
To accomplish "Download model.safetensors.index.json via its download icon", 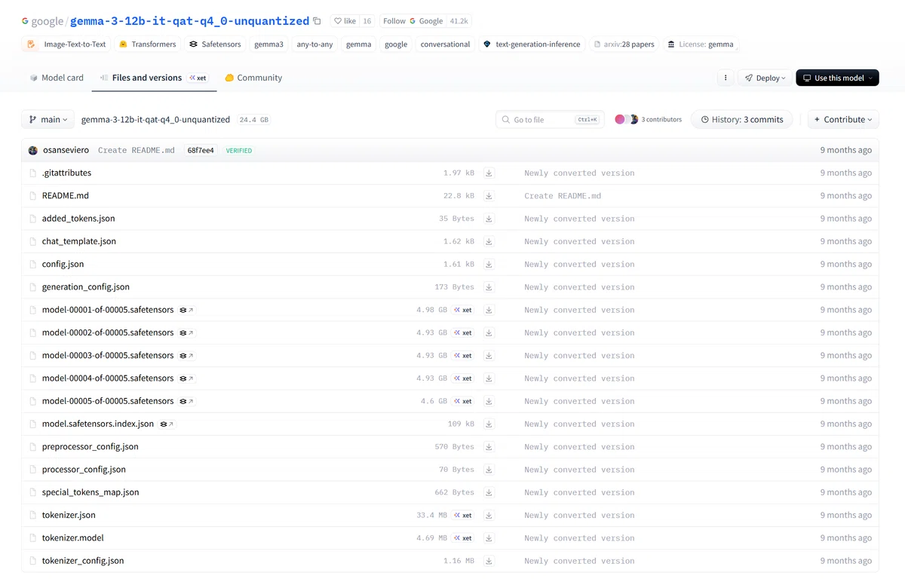I will 489,424.
